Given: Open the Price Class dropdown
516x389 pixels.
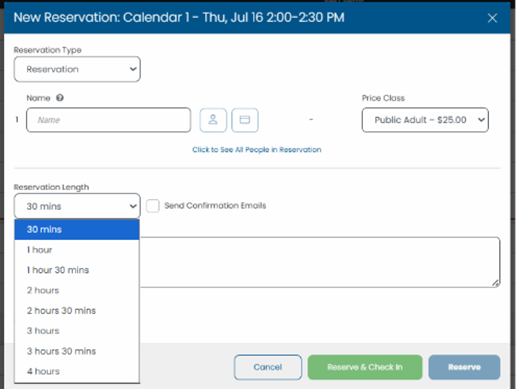Looking at the screenshot, I should point(425,120).
